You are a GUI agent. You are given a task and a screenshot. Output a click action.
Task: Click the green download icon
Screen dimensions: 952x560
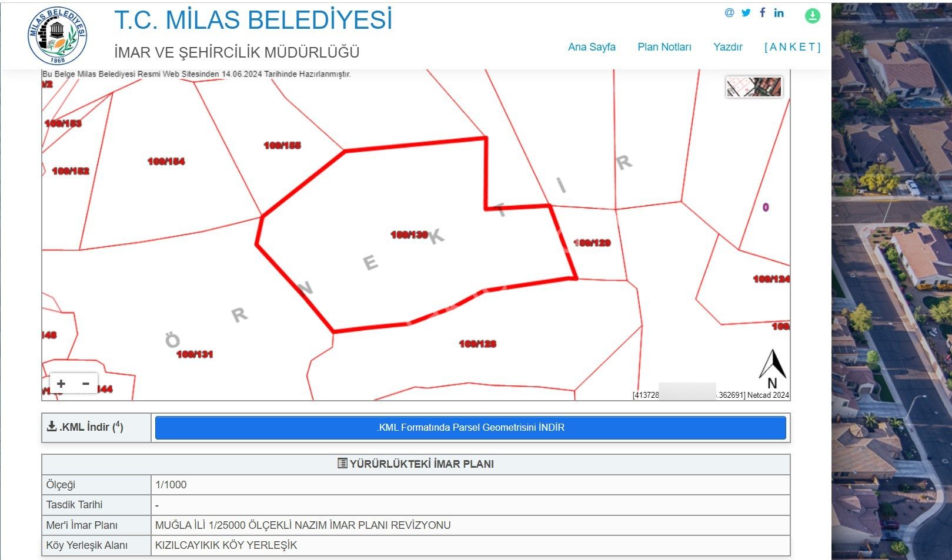tap(812, 16)
